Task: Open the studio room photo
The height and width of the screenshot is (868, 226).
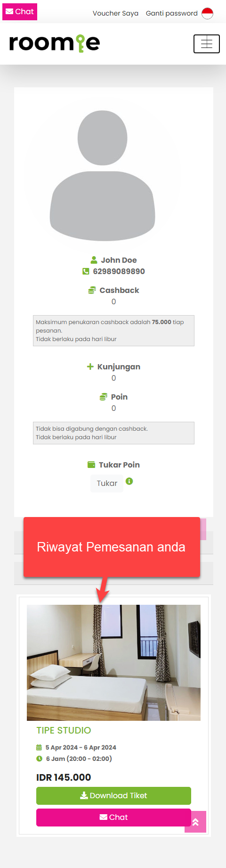Action: tap(113, 662)
